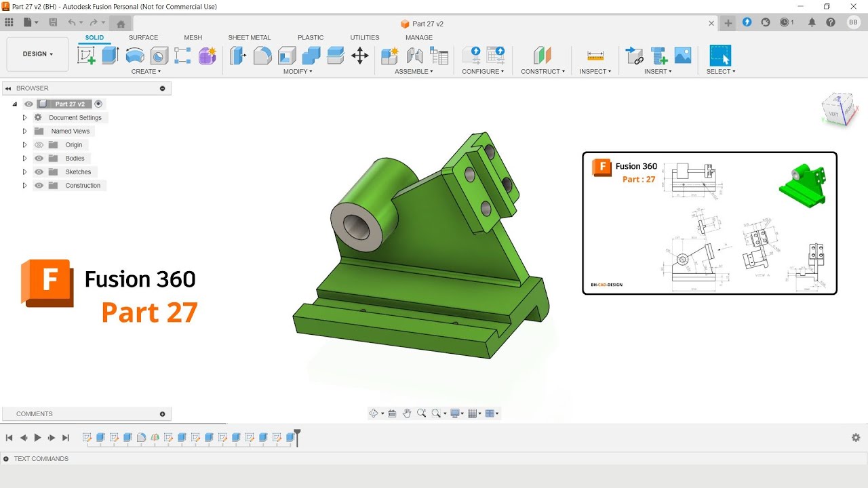Open the Create dropdown menu
This screenshot has width=868, height=488.
click(146, 71)
